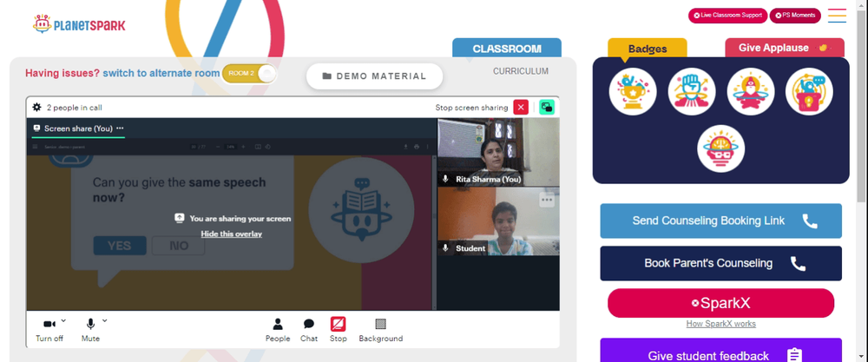
Task: Click the microphone icon on Rita Sharma's tile
Action: point(445,180)
